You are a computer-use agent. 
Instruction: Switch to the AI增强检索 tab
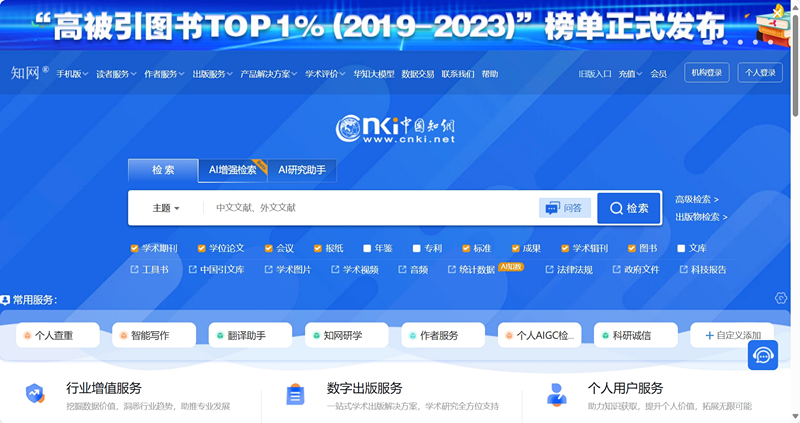pos(233,170)
